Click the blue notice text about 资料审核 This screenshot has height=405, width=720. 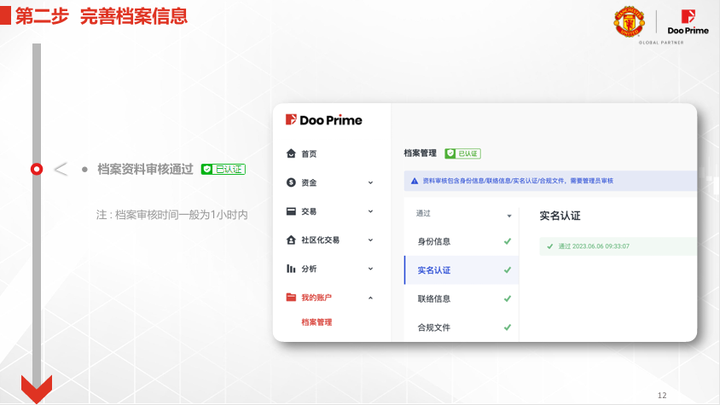tap(518, 181)
